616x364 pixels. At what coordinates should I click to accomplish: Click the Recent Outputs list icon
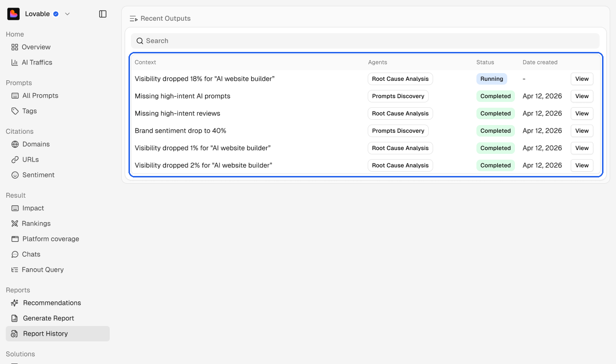point(134,19)
